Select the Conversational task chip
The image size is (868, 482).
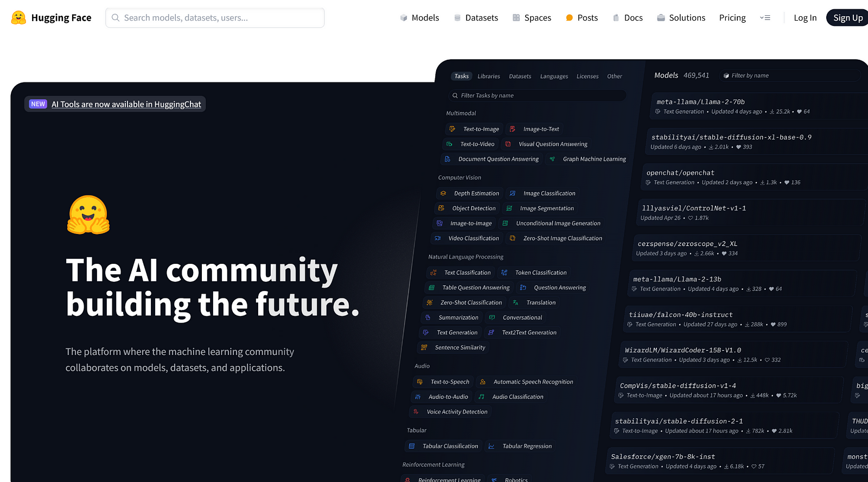[x=515, y=318]
